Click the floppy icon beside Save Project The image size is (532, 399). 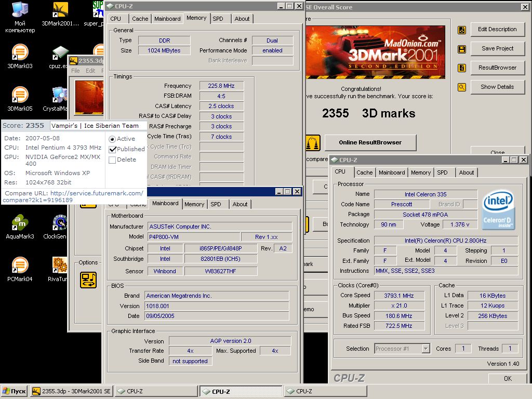462,49
